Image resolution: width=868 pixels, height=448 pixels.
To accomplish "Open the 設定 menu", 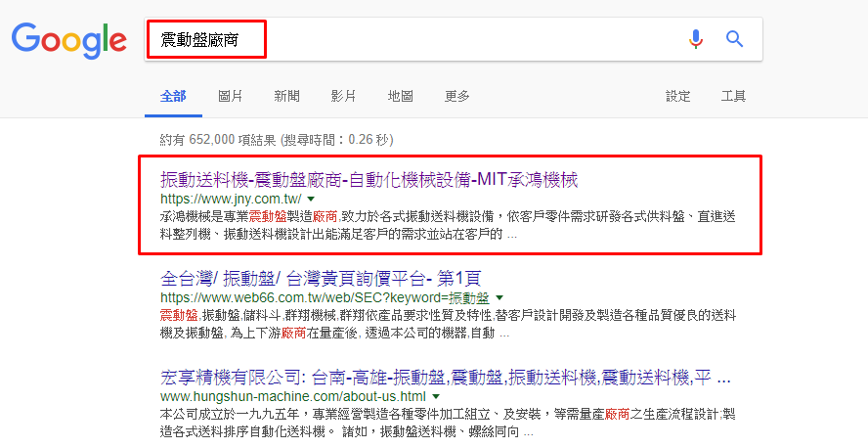I will [678, 97].
